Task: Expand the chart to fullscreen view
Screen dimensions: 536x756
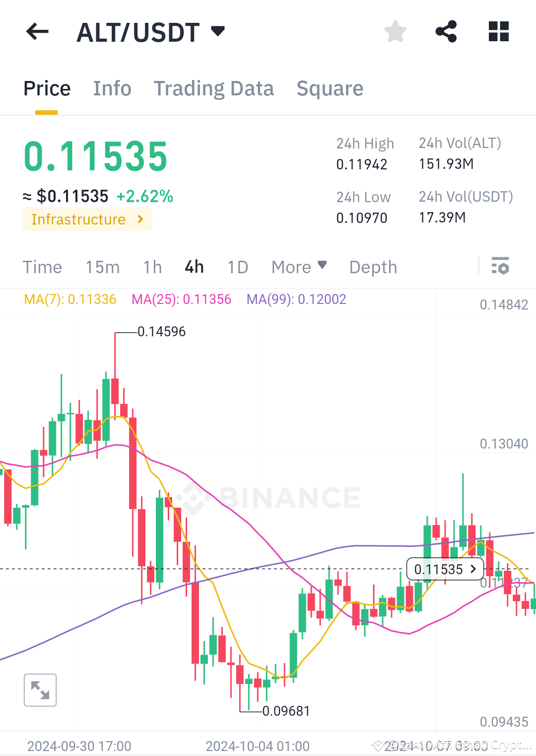Action: click(40, 690)
